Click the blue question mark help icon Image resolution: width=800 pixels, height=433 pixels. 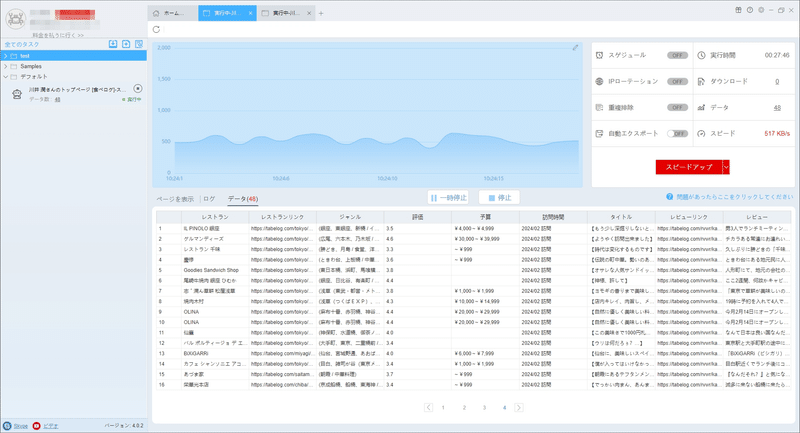[x=669, y=197]
